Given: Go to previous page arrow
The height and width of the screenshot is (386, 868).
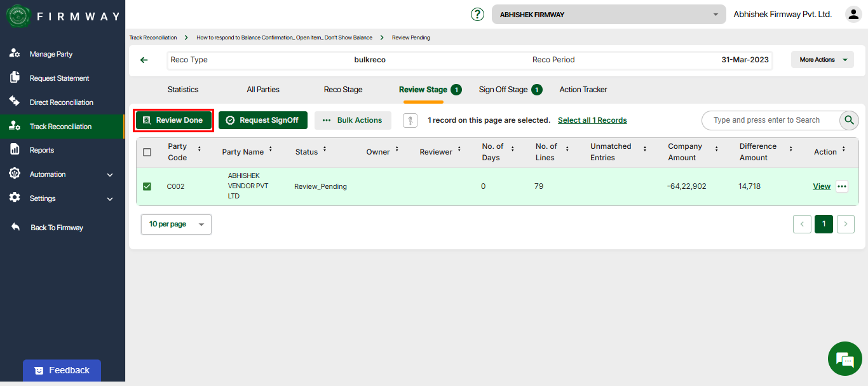Looking at the screenshot, I should pos(802,224).
